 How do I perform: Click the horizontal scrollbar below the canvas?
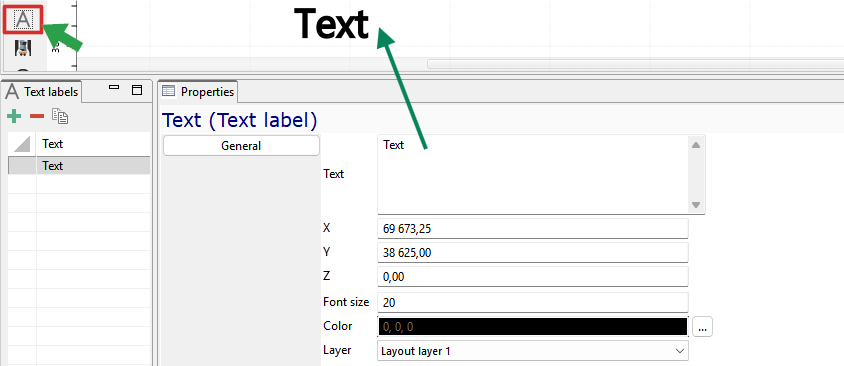[635, 64]
